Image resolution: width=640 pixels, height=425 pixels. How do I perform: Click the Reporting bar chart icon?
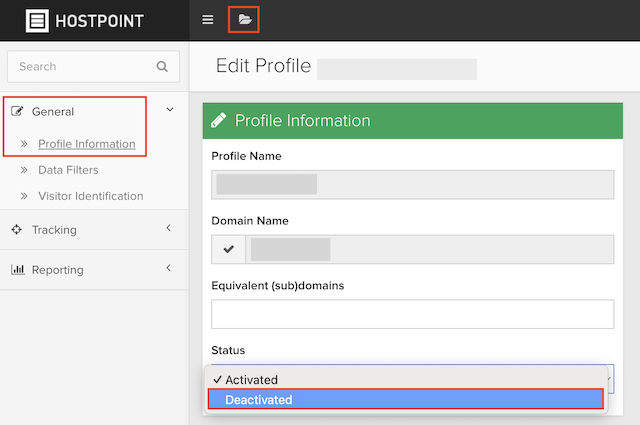[18, 269]
